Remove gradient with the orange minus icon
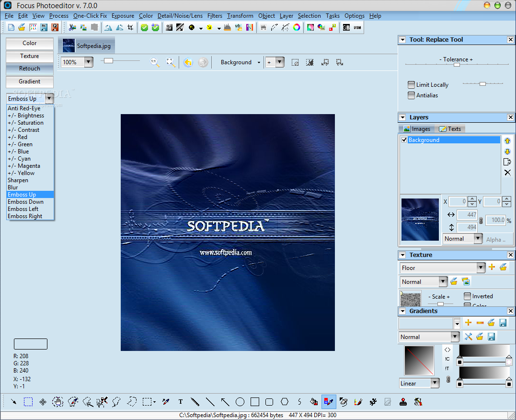516x420 pixels. pos(480,323)
